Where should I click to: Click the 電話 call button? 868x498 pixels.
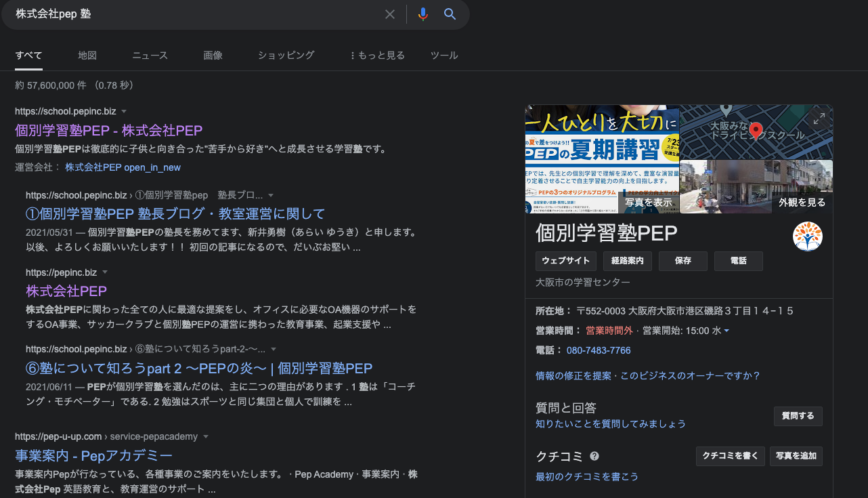[739, 261]
